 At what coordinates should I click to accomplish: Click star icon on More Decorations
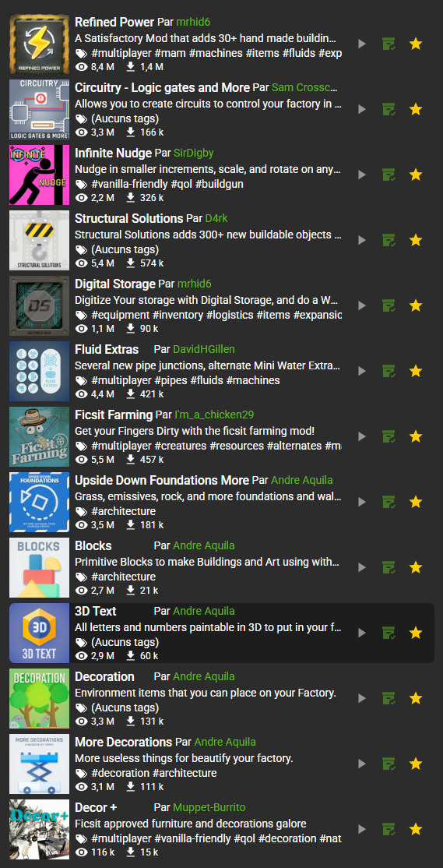pos(416,764)
